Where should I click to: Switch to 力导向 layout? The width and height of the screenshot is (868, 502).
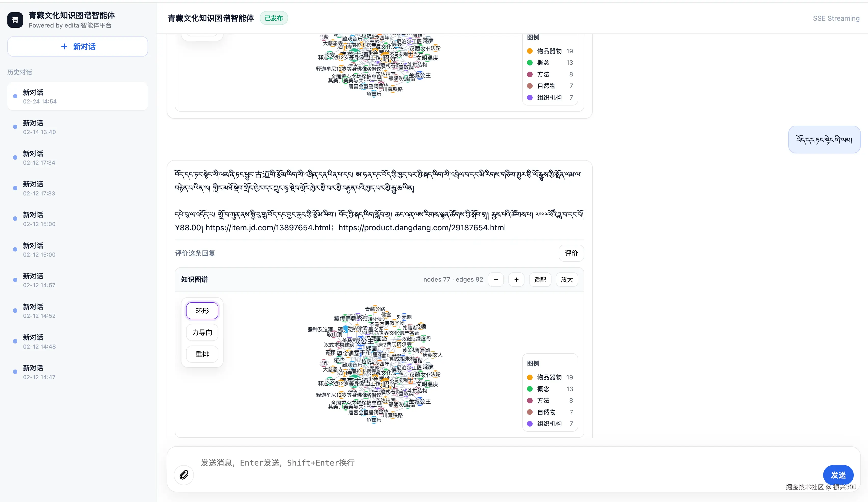point(202,333)
